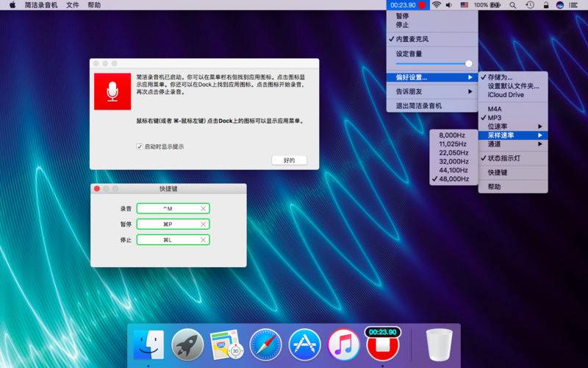Click the 暂停 shortcut field
This screenshot has height=368, width=588.
(x=173, y=224)
